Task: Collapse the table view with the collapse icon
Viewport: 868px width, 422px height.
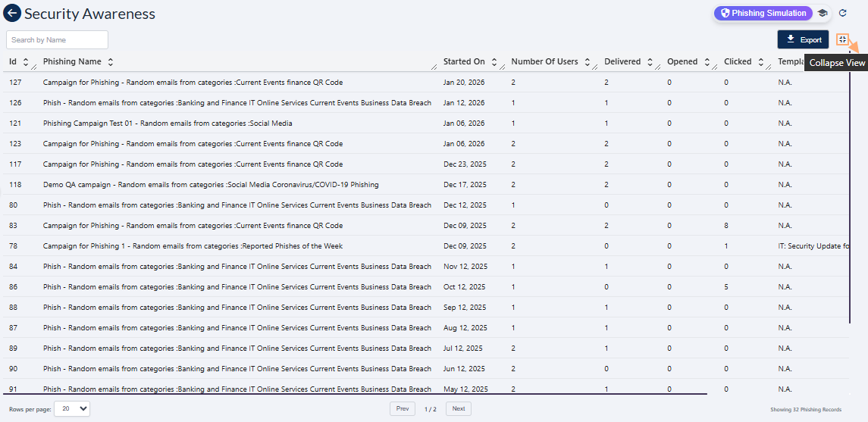Action: tap(842, 39)
